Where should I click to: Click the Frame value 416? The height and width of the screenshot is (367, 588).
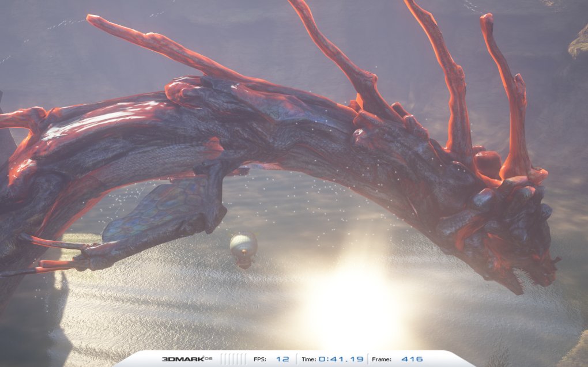coord(412,359)
